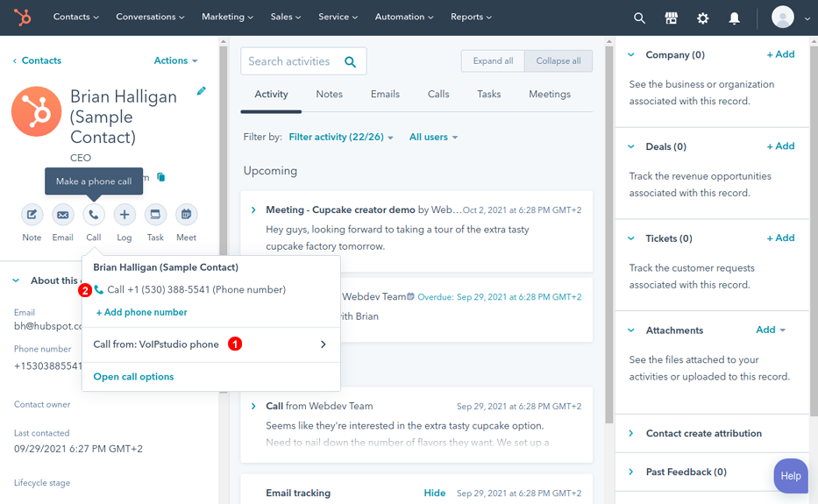Expand the Meeting - Cupcake creator demo entry
The height and width of the screenshot is (504, 818).
(x=253, y=210)
